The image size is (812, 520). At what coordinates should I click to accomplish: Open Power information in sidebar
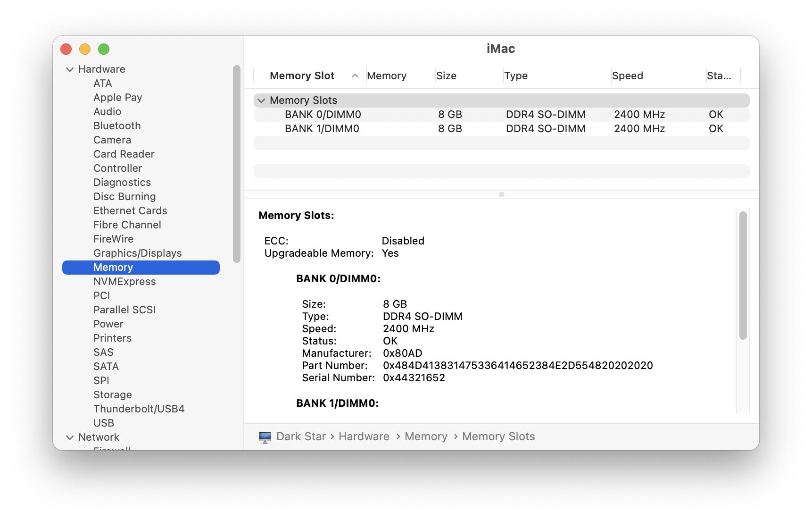108,324
